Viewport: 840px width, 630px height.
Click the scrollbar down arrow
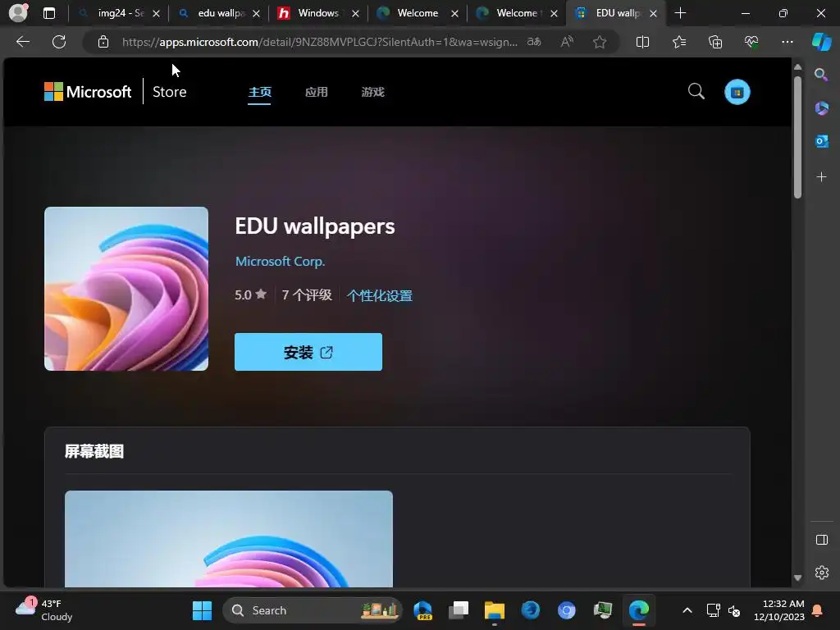pos(797,577)
